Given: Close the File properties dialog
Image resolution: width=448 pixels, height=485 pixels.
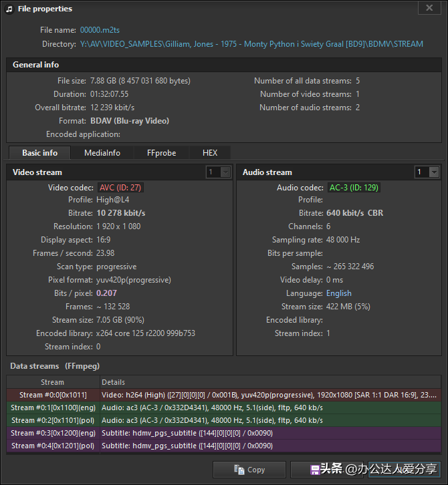Looking at the screenshot, I should 429,8.
